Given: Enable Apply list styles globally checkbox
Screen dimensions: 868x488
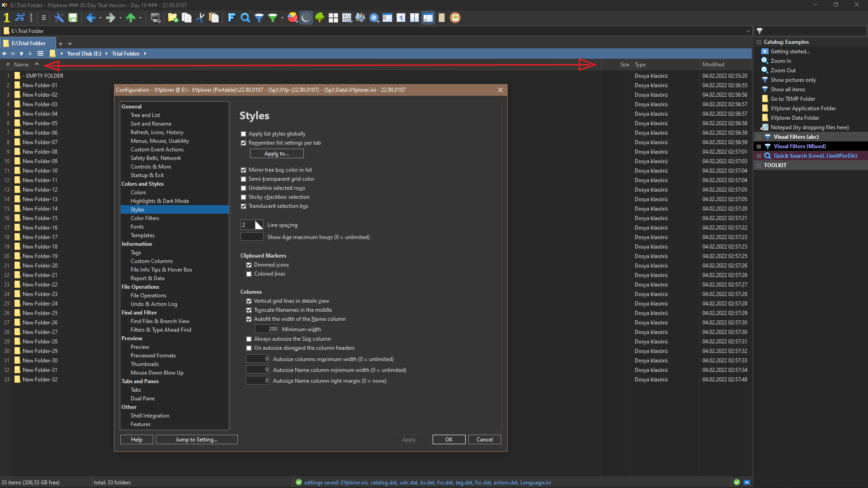Looking at the screenshot, I should pyautogui.click(x=244, y=134).
